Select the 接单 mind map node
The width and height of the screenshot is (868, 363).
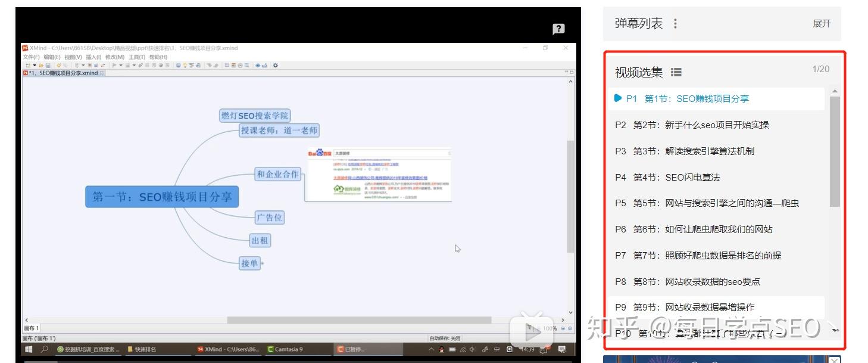pyautogui.click(x=249, y=263)
